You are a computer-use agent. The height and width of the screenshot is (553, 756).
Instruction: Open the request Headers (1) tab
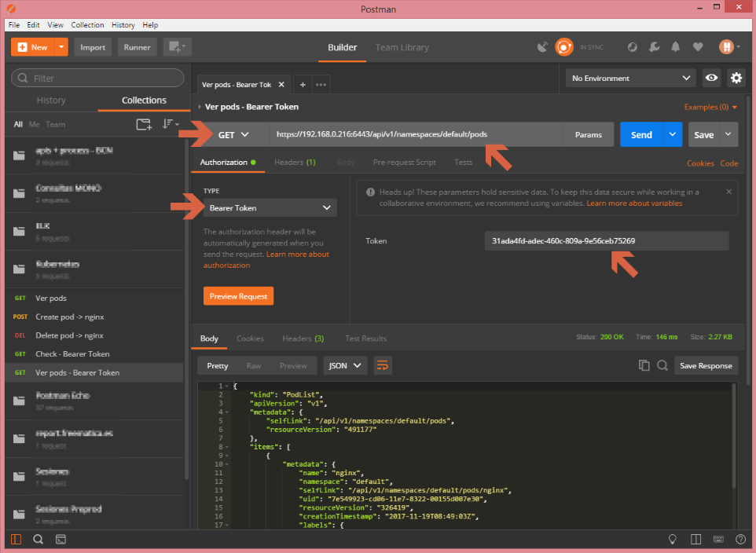295,163
